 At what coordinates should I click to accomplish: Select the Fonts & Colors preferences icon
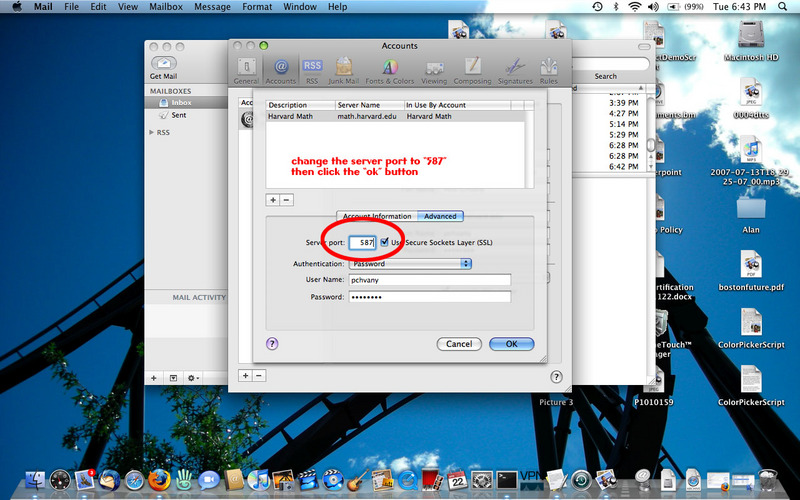pos(390,70)
